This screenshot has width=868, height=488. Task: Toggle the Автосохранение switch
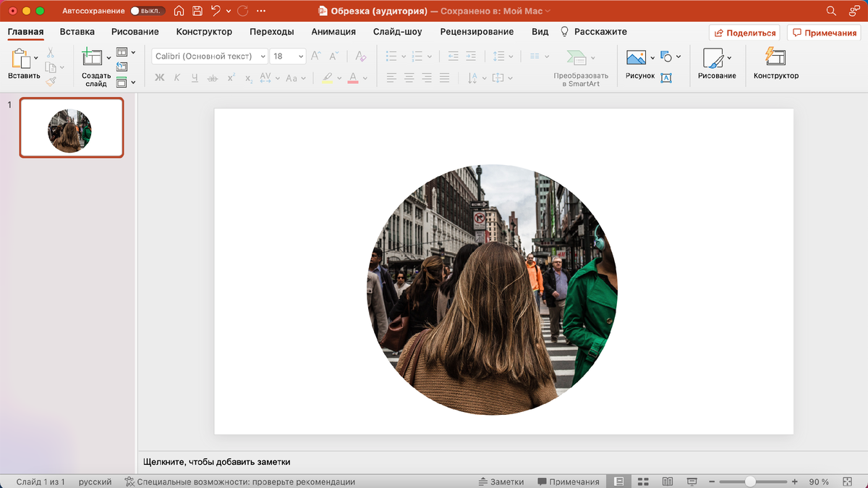point(148,11)
